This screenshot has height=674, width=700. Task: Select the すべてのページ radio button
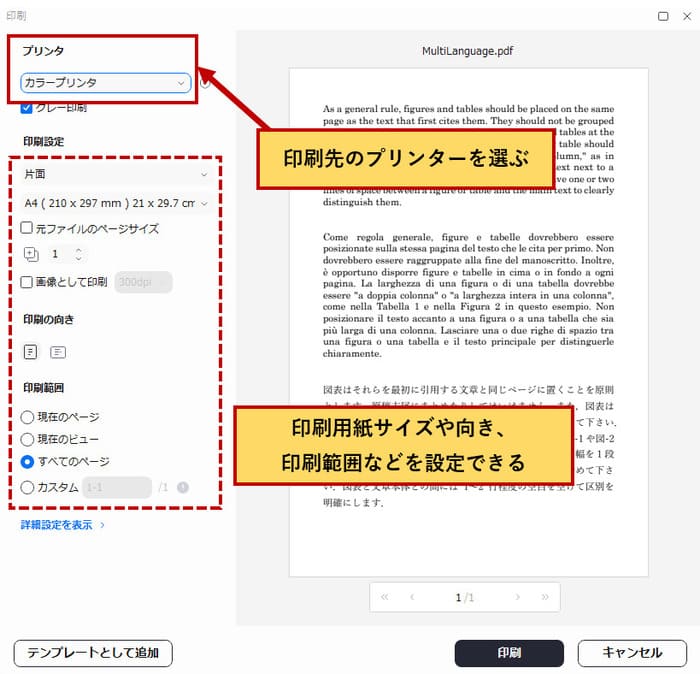27,462
